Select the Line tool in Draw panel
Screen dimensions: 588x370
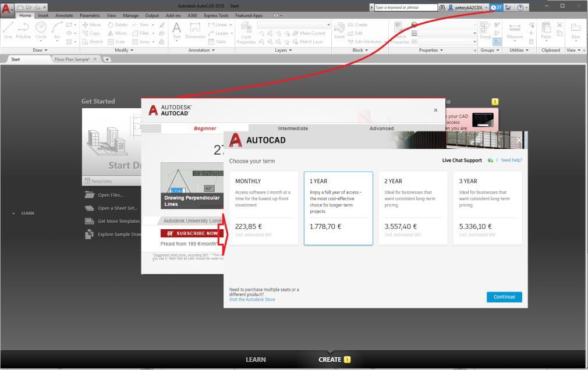(x=8, y=30)
